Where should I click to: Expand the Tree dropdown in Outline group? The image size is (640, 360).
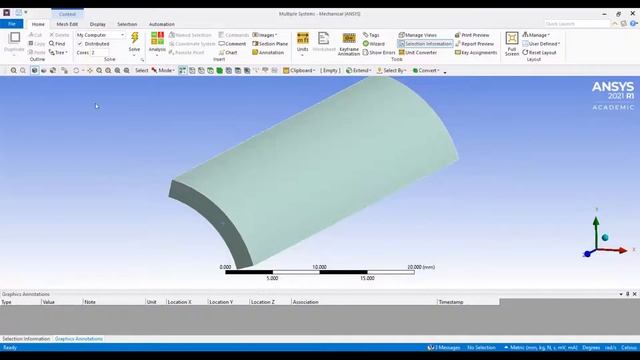(x=58, y=53)
